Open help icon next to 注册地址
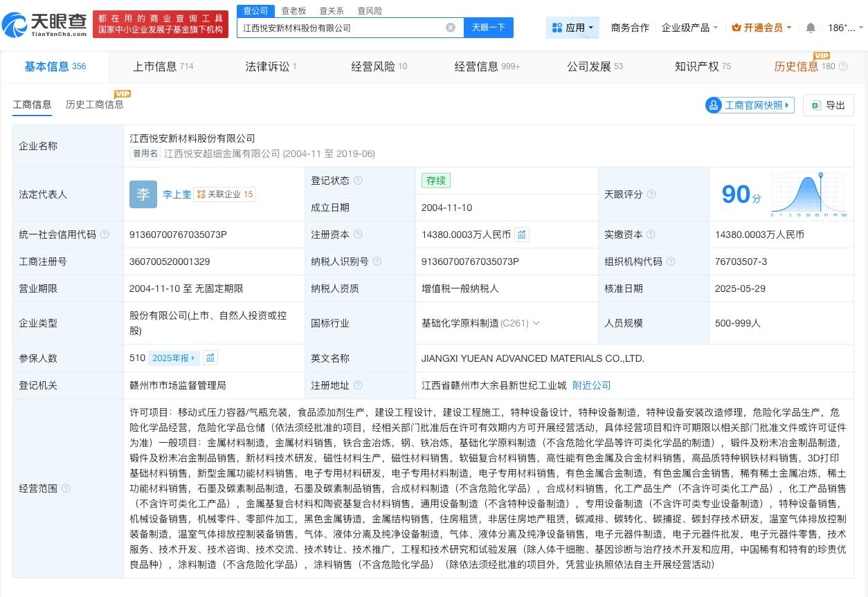The image size is (868, 597). [358, 385]
